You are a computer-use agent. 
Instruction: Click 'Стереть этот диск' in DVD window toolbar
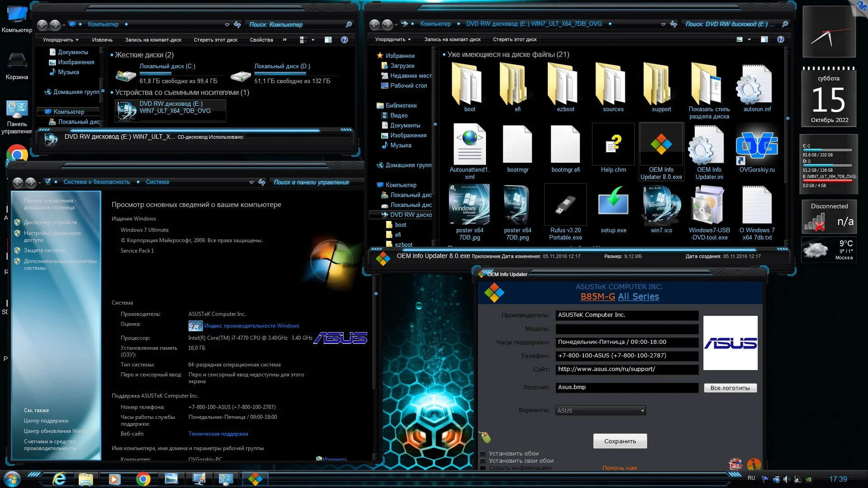[514, 40]
